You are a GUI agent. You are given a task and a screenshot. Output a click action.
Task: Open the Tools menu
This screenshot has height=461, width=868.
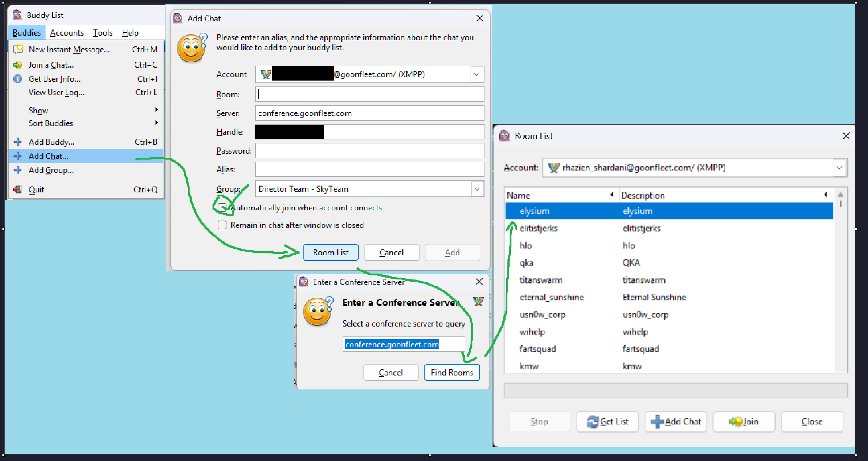pos(103,33)
